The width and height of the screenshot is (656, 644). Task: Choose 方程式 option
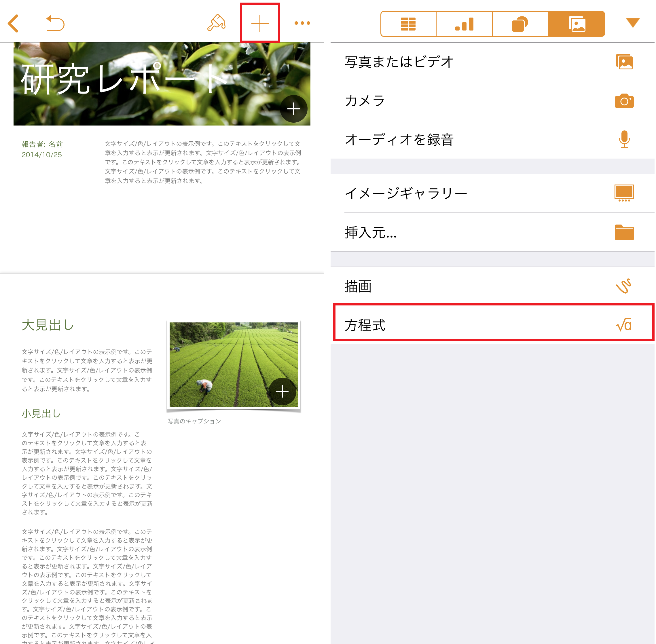pyautogui.click(x=493, y=325)
